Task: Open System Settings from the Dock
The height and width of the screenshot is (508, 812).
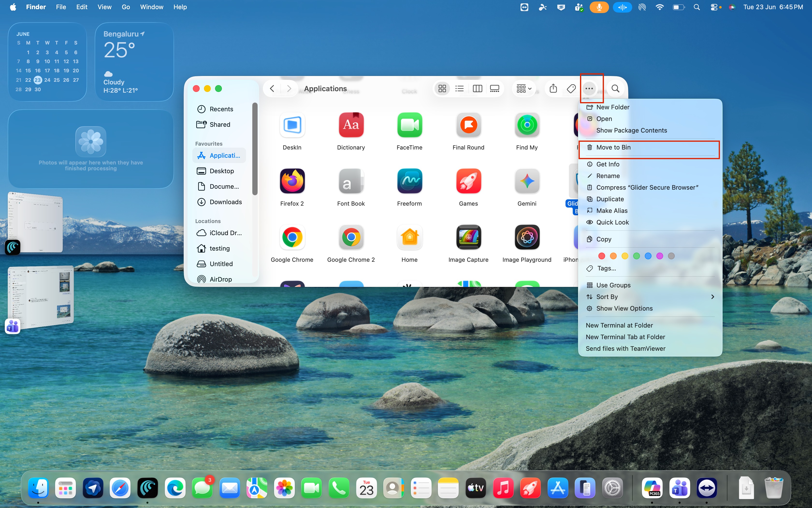Action: point(612,488)
